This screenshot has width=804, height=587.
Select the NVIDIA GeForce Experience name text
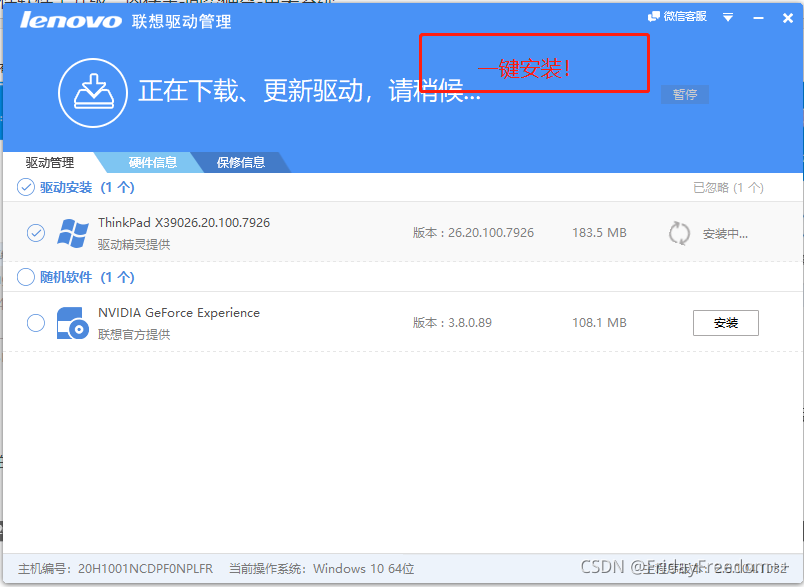179,313
